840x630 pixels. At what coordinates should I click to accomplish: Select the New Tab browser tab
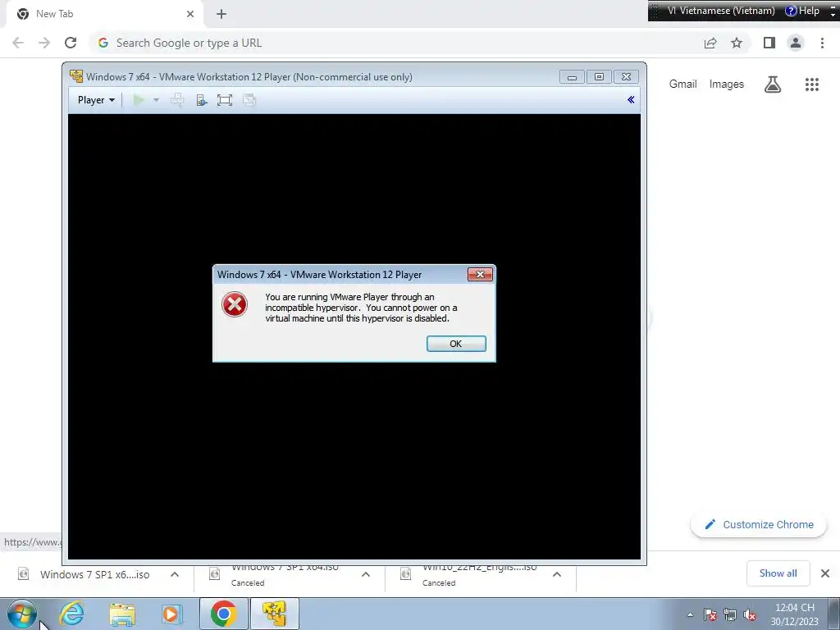102,14
